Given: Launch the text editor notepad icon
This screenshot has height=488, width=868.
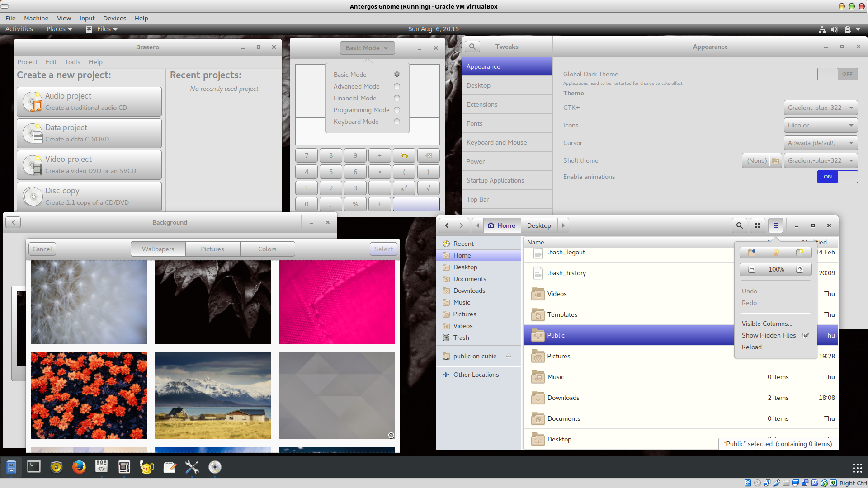Looking at the screenshot, I should pyautogui.click(x=170, y=467).
